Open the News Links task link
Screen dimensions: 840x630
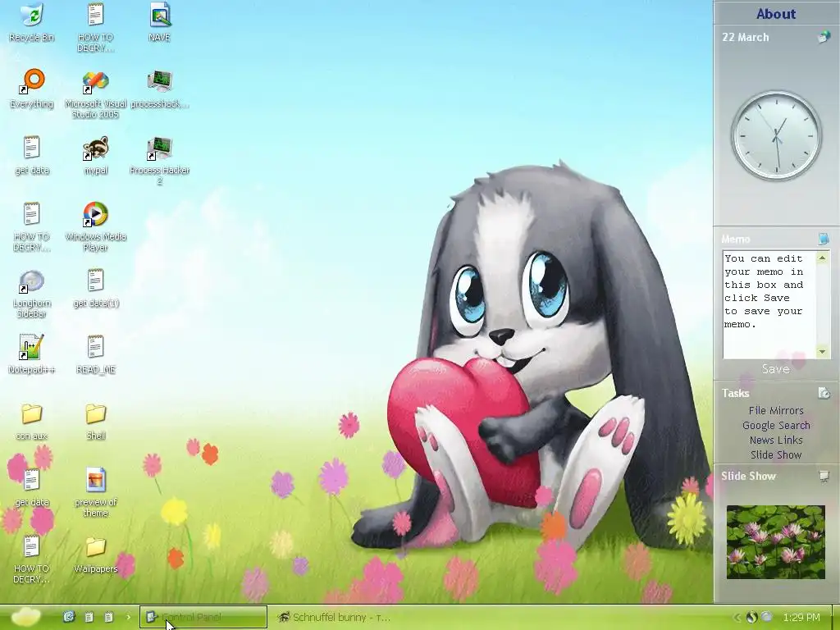(x=776, y=440)
